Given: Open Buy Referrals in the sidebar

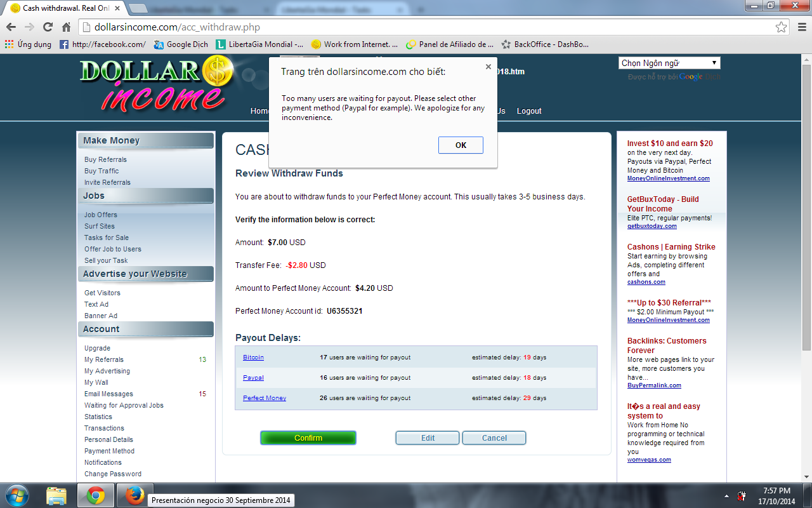Looking at the screenshot, I should coord(105,160).
